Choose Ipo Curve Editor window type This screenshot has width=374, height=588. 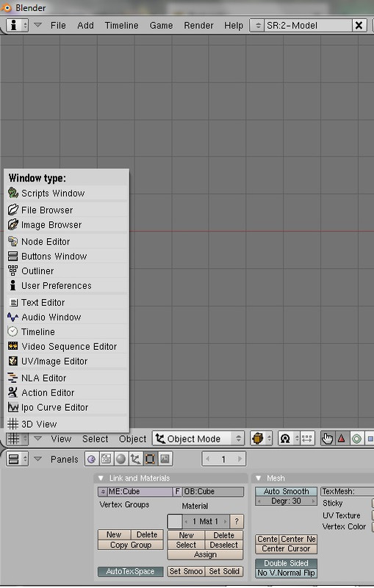click(x=67, y=407)
